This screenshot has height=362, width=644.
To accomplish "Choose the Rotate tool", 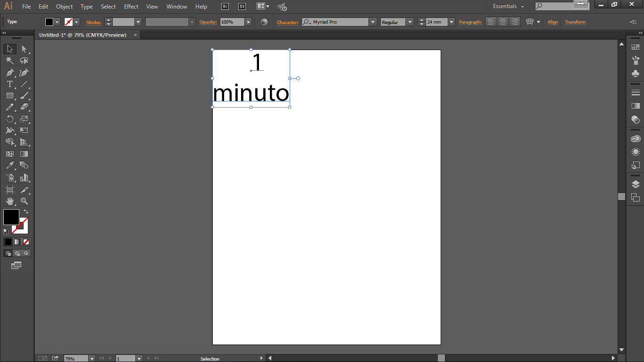I will [x=9, y=119].
